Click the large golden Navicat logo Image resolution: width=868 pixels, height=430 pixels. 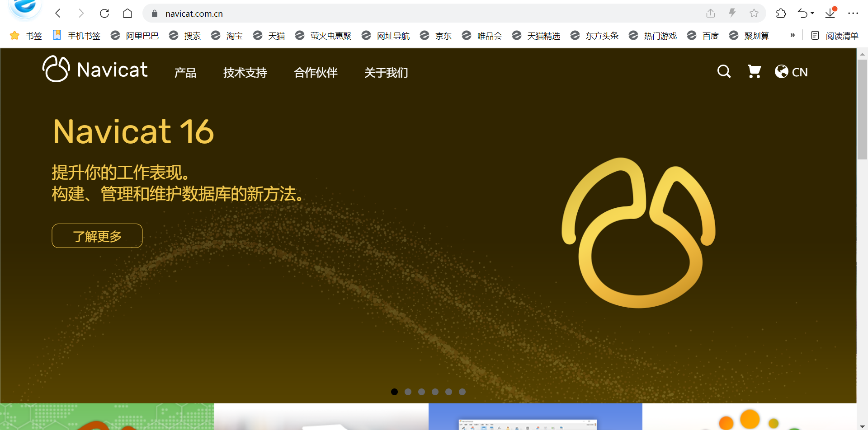click(638, 233)
